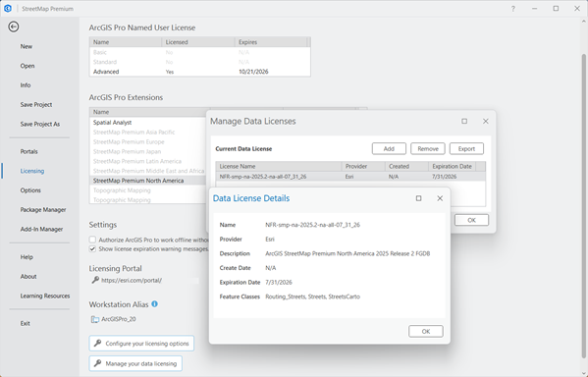Select the Basic license level row
Screen dimensions: 588x377
tap(199, 52)
